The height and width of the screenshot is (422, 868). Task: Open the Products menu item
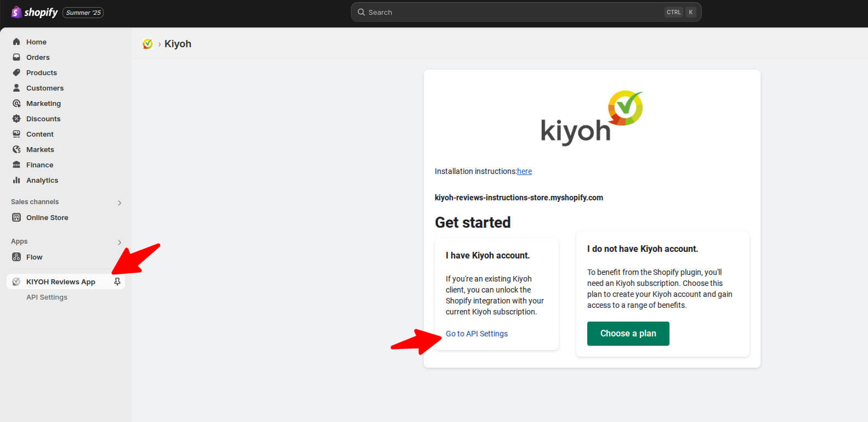coord(42,72)
